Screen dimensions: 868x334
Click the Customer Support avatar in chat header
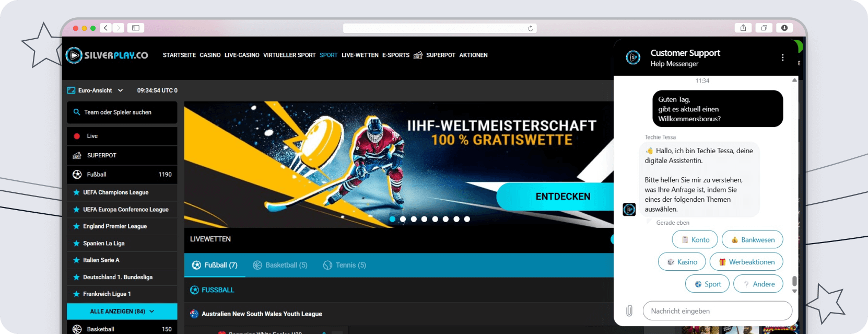633,57
